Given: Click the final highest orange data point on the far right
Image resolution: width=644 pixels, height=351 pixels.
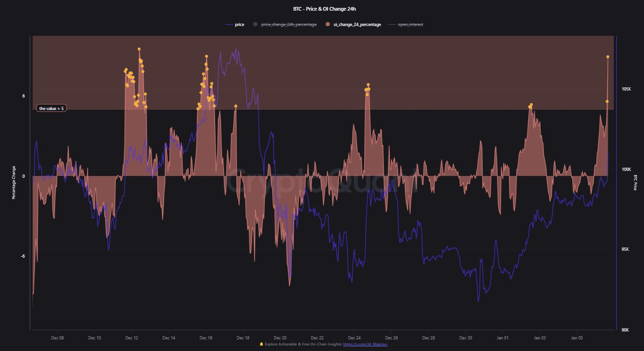Looking at the screenshot, I should 608,57.
